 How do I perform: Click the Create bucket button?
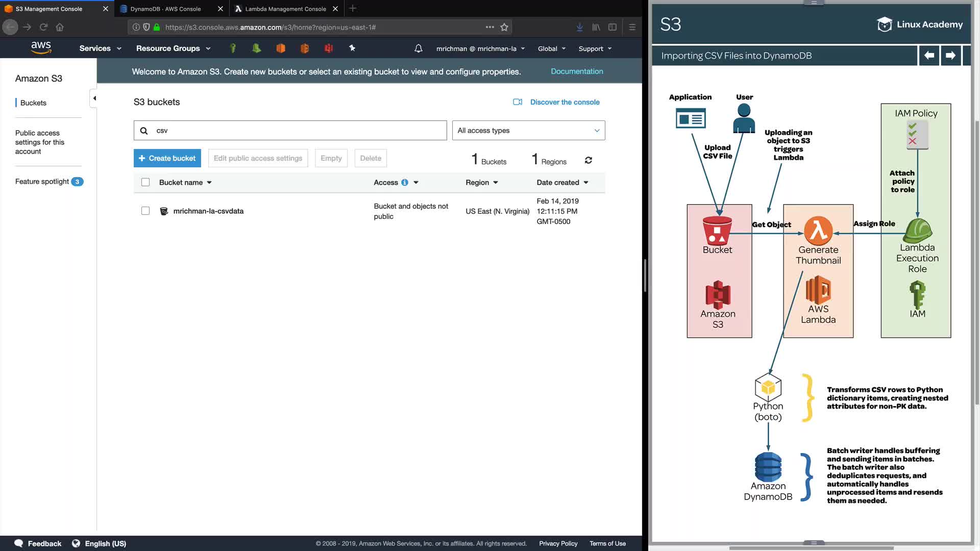[x=167, y=158]
